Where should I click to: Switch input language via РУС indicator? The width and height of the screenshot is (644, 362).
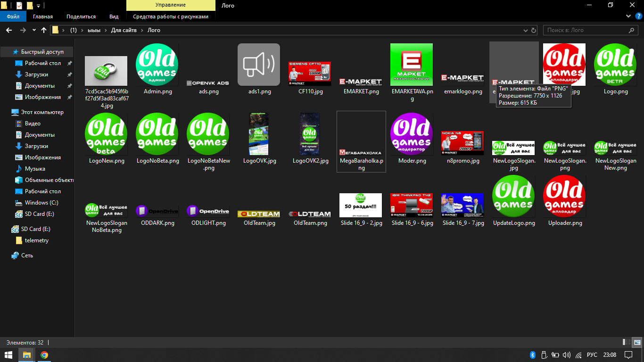(592, 355)
